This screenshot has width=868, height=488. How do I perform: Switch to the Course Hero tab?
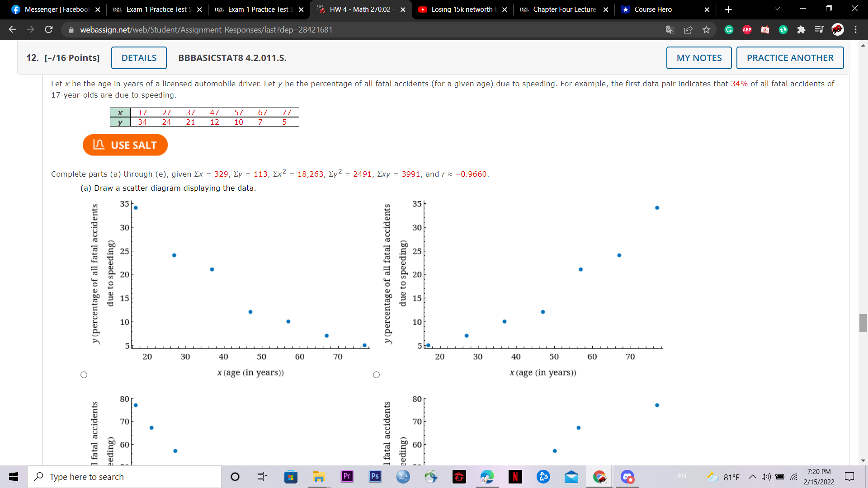[x=653, y=9]
